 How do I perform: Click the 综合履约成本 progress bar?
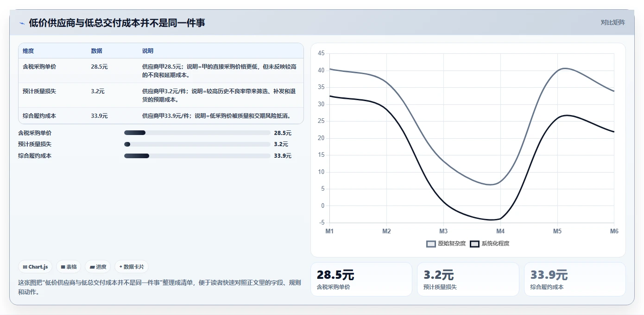(x=197, y=156)
